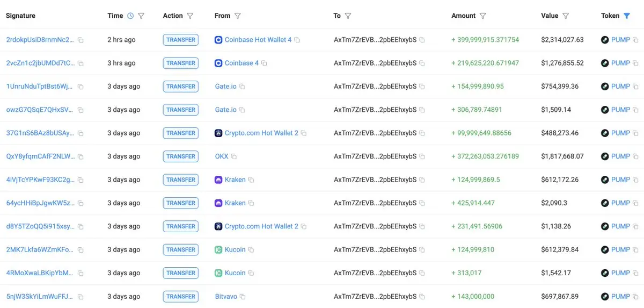The width and height of the screenshot is (644, 308).
Task: Click the TRANSFER tag in the OKX row
Action: coord(181,156)
